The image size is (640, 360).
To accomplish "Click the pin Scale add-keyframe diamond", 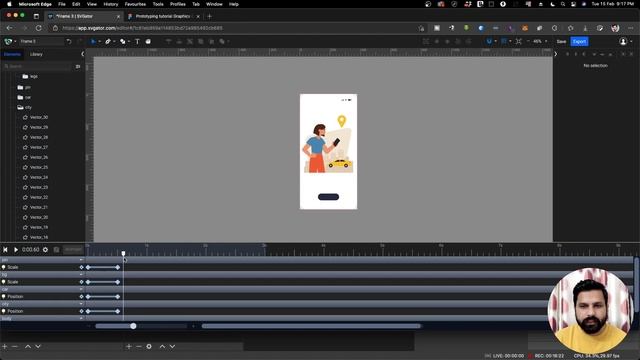I will (82, 267).
